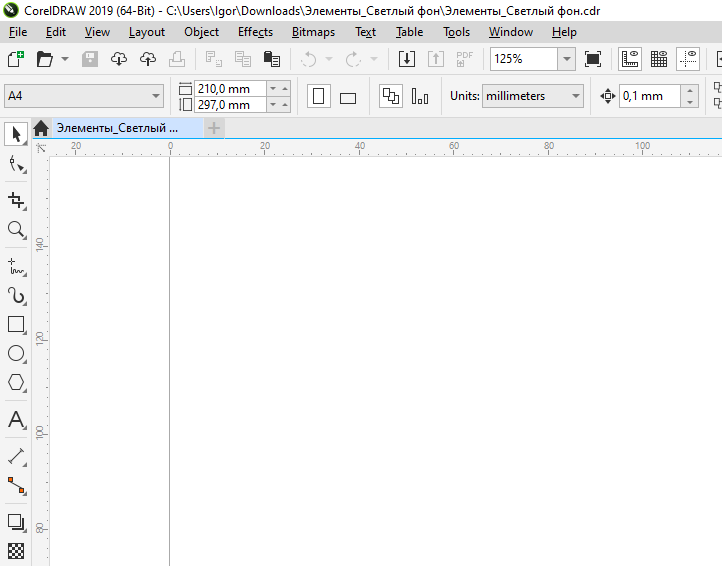This screenshot has height=566, width=722.
Task: Open the View menu
Action: 97,32
